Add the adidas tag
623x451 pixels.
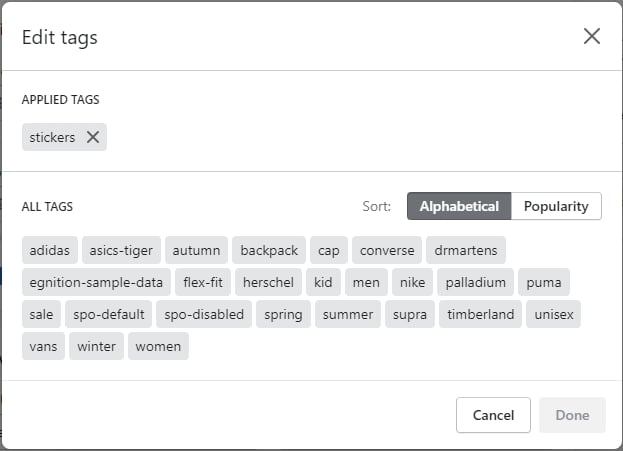(50, 250)
